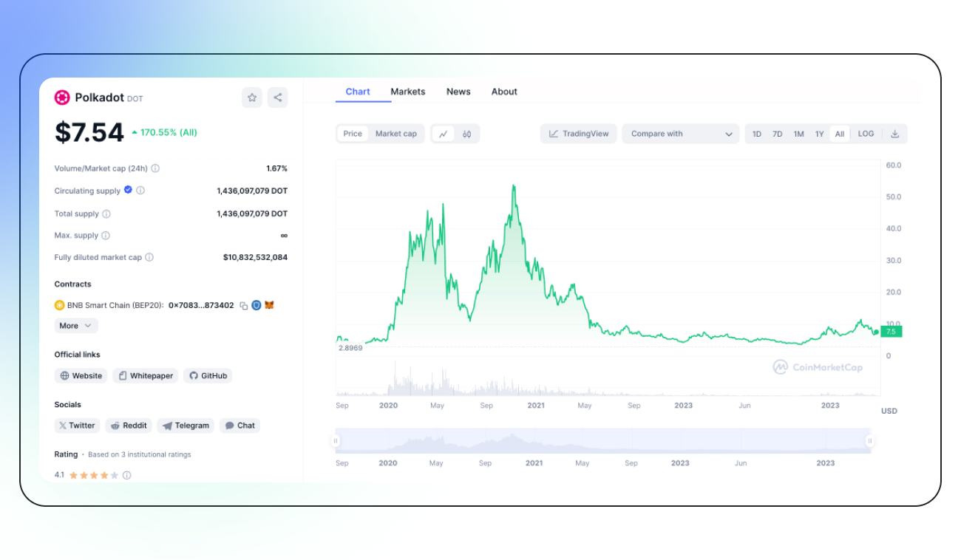Click the BNB Smart Chain coin icon
961x560 pixels.
click(x=60, y=305)
